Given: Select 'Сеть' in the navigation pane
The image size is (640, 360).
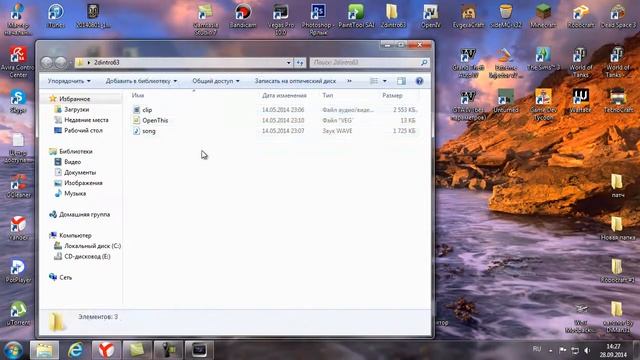Looking at the screenshot, I should point(65,278).
